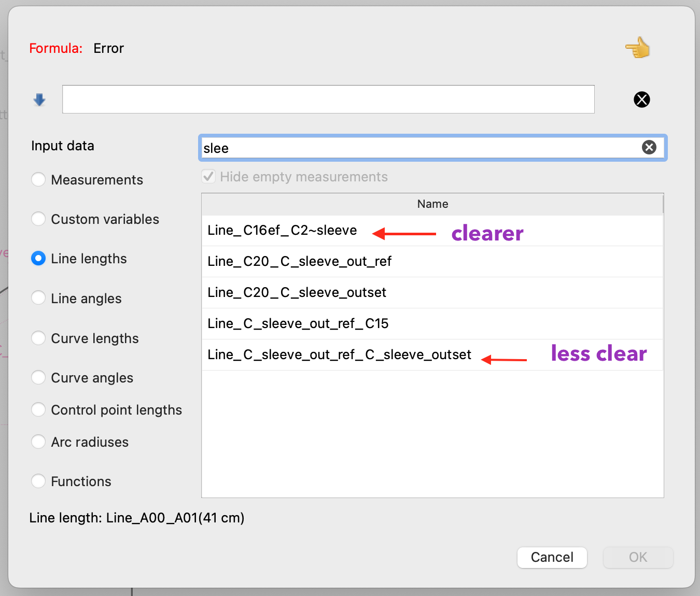Choose Curve angles radio option

(38, 377)
